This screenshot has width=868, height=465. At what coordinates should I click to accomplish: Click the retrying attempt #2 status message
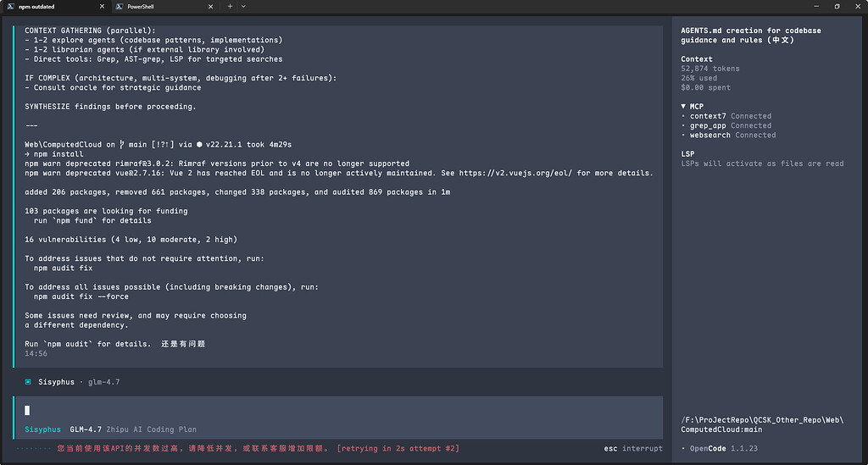click(398, 448)
